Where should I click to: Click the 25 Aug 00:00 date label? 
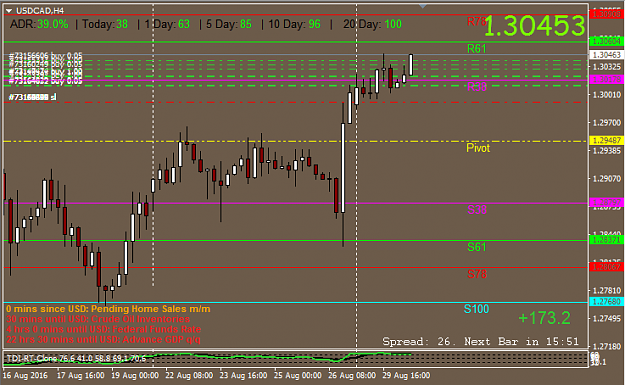click(298, 375)
